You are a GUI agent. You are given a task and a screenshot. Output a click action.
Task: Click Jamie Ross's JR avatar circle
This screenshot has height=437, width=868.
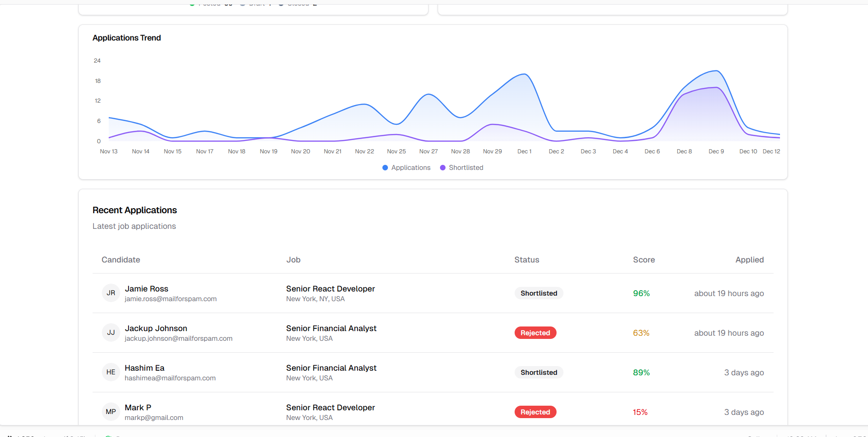pos(111,293)
